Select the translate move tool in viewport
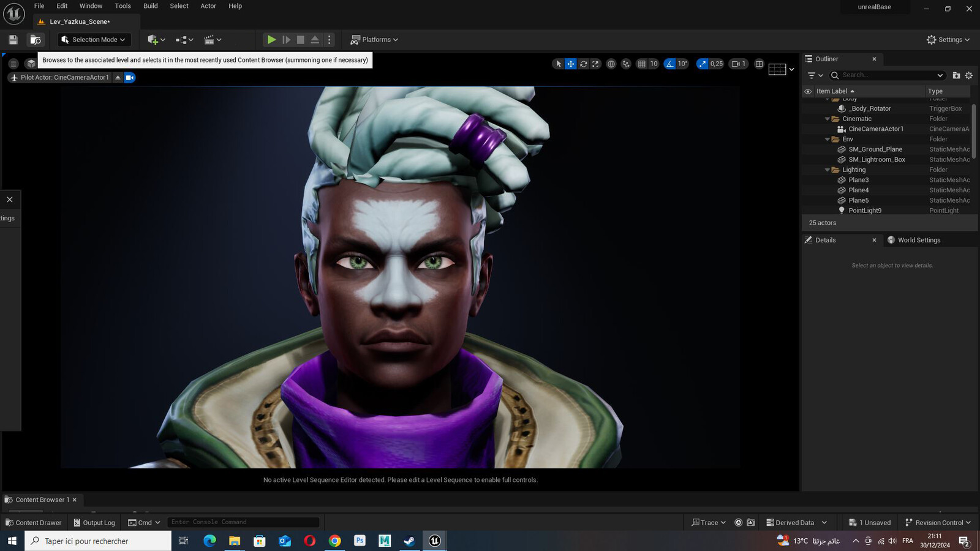Image resolution: width=980 pixels, height=551 pixels. click(x=570, y=64)
